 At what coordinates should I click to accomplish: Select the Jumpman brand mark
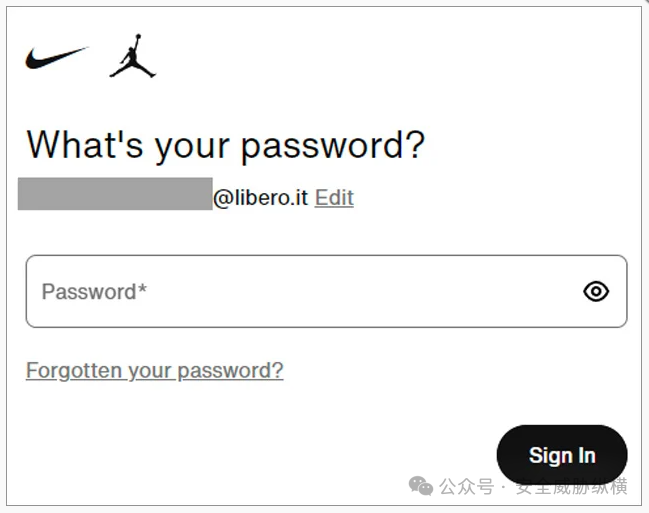coord(132,55)
